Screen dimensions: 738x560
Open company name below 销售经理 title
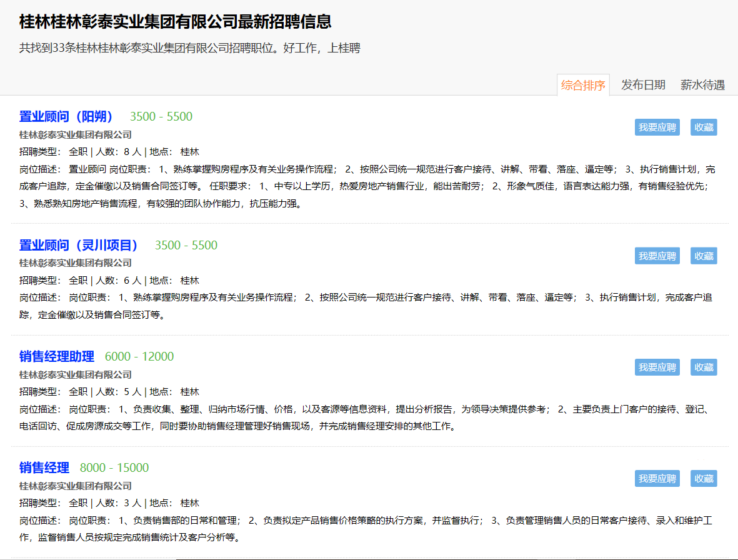(x=76, y=486)
